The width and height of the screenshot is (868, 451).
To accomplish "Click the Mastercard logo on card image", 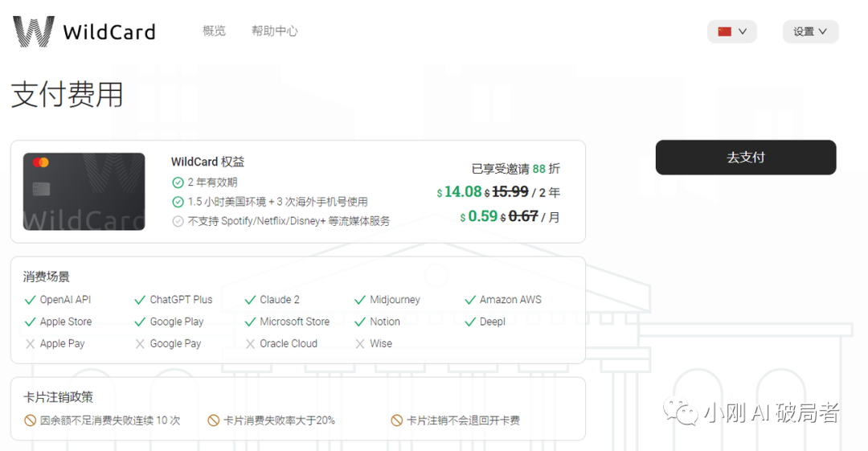I will point(41,162).
